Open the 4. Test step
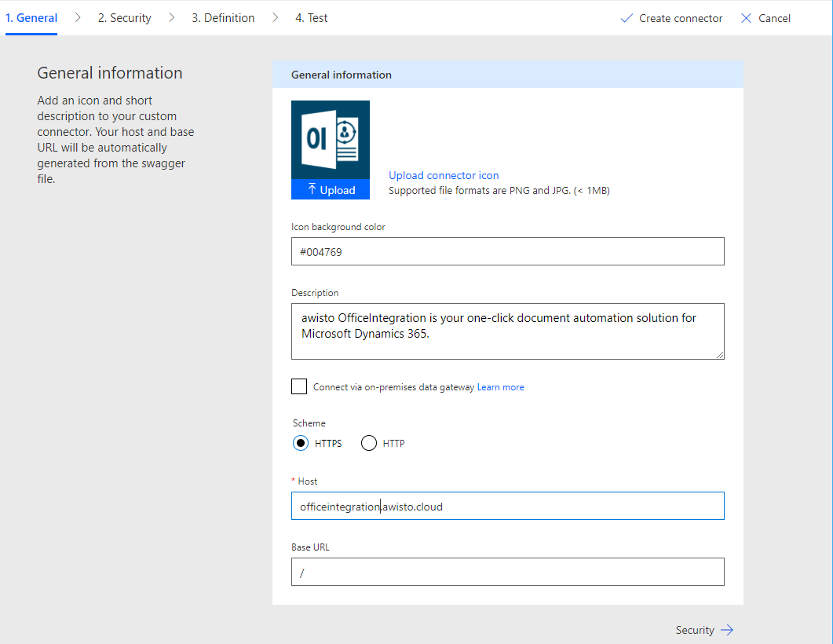833x644 pixels. pos(312,18)
